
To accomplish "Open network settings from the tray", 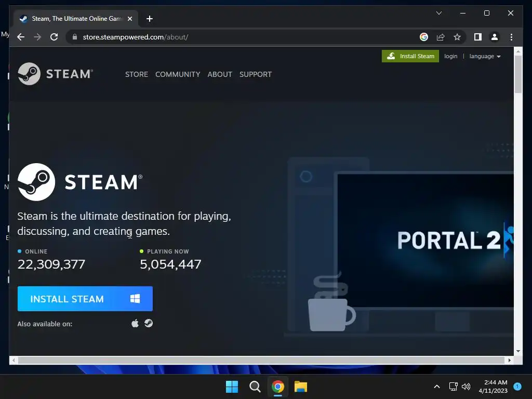I will tap(453, 387).
